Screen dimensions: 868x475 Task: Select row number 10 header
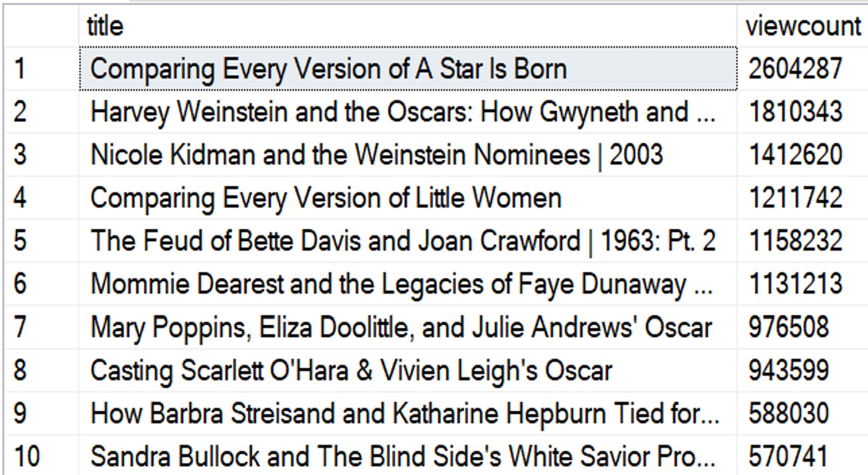(x=41, y=456)
